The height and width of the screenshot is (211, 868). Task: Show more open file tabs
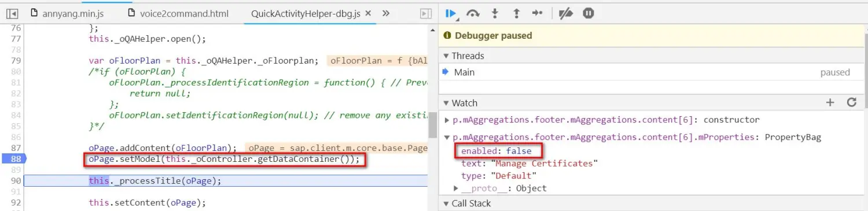pos(386,13)
